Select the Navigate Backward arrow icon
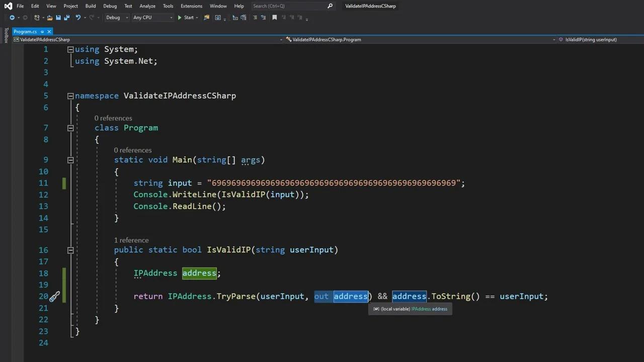The height and width of the screenshot is (362, 644). [x=12, y=18]
